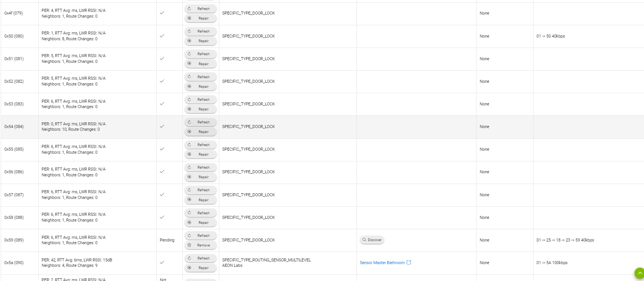The width and height of the screenshot is (644, 281).
Task: Click checkmark status for node 0x54 (084)
Action: pyautogui.click(x=162, y=126)
